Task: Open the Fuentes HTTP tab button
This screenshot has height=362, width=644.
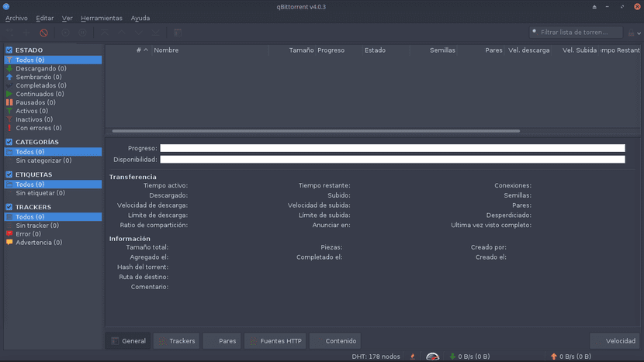Action: pyautogui.click(x=275, y=340)
